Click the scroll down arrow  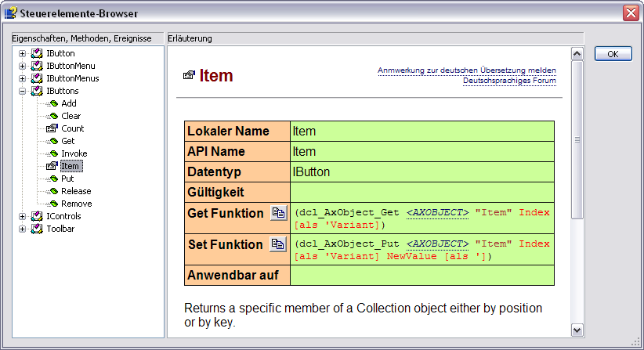(577, 330)
